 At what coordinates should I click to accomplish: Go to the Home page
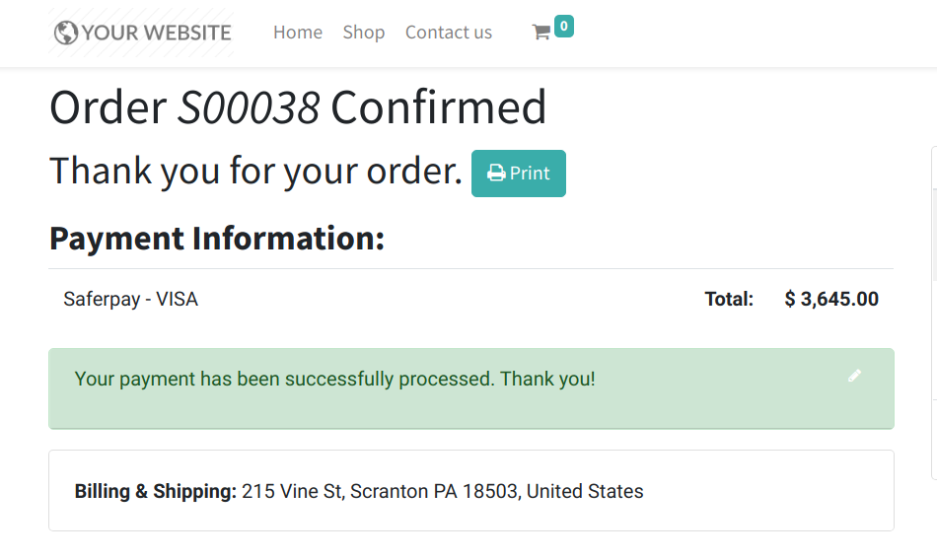[x=298, y=33]
